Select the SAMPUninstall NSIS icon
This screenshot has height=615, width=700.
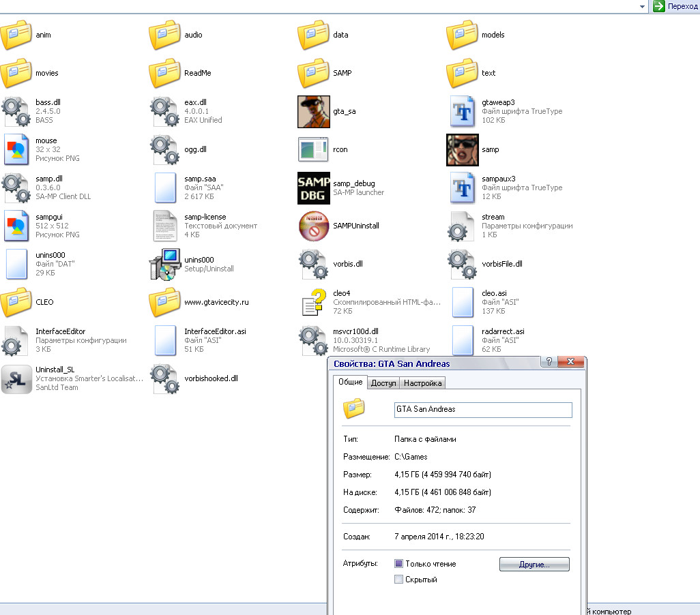pos(313,226)
